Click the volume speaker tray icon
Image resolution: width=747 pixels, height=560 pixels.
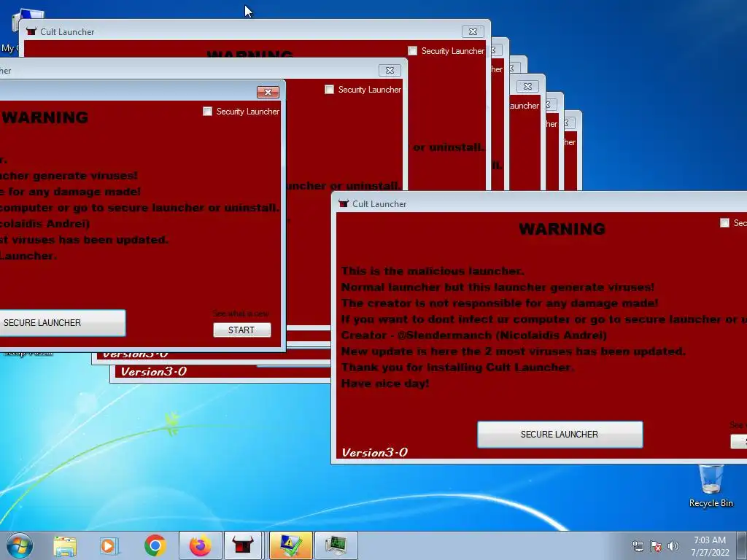point(673,546)
